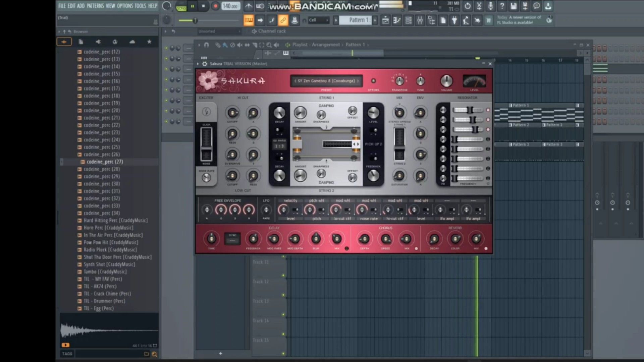644x362 pixels.
Task: Click the plugin picker plug icon
Action: pos(454,20)
